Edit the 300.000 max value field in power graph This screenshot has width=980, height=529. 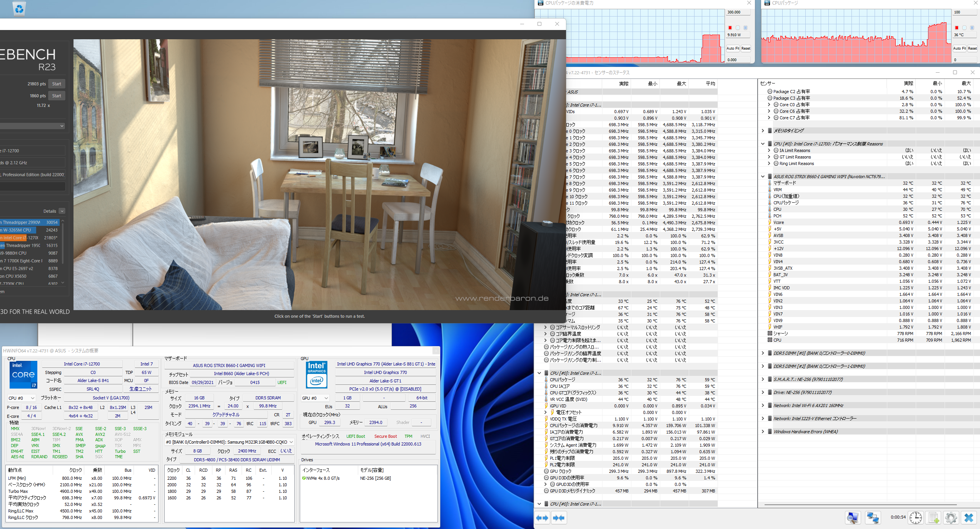click(738, 12)
